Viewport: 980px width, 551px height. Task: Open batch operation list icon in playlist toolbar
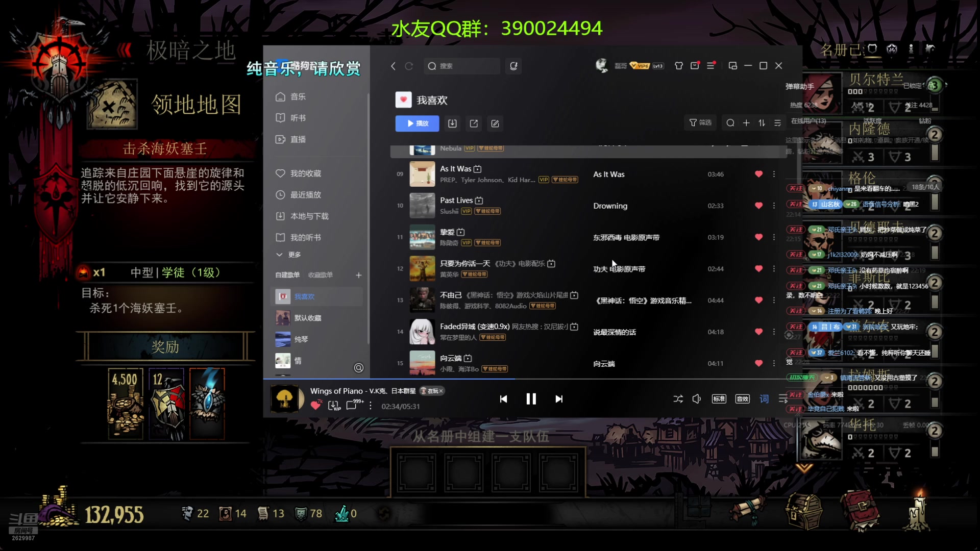(777, 123)
